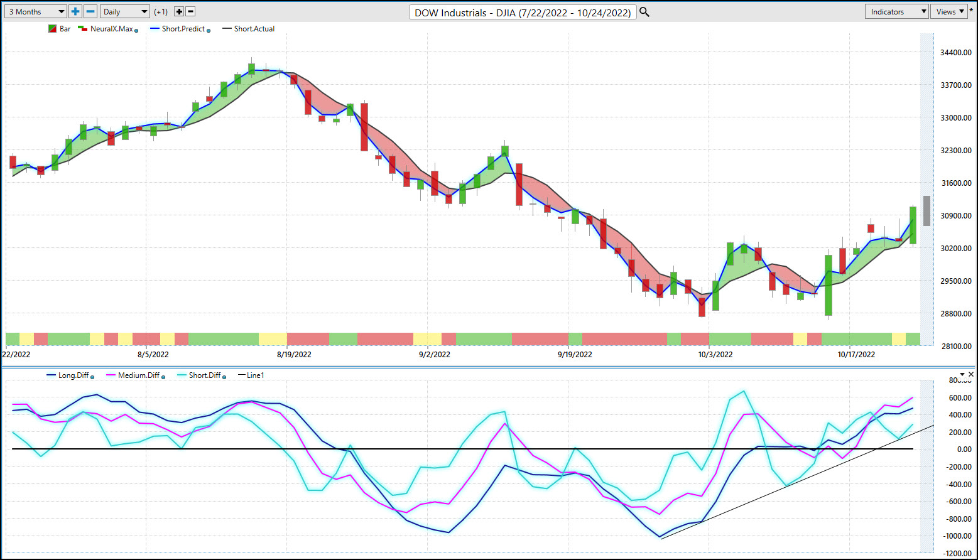This screenshot has width=978, height=560.
Task: Click the settings dot beside Short.Predict
Action: click(x=209, y=30)
